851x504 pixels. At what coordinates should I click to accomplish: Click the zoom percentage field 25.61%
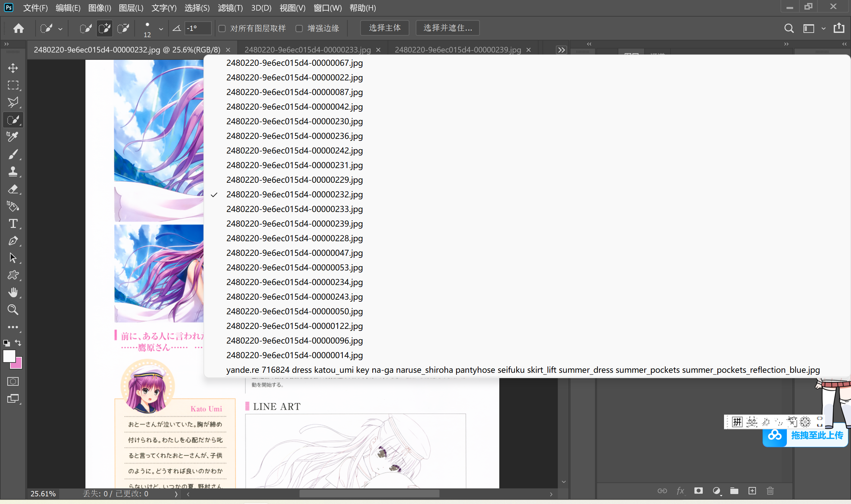[x=43, y=494]
